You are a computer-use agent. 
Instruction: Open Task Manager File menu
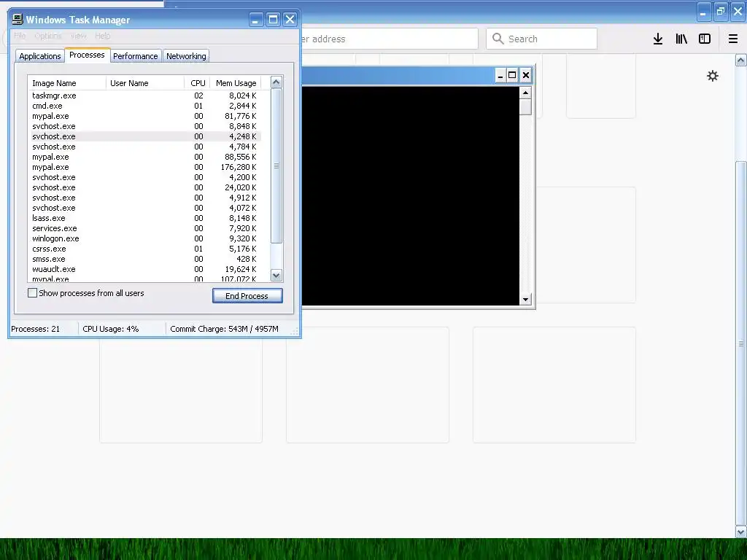click(20, 36)
